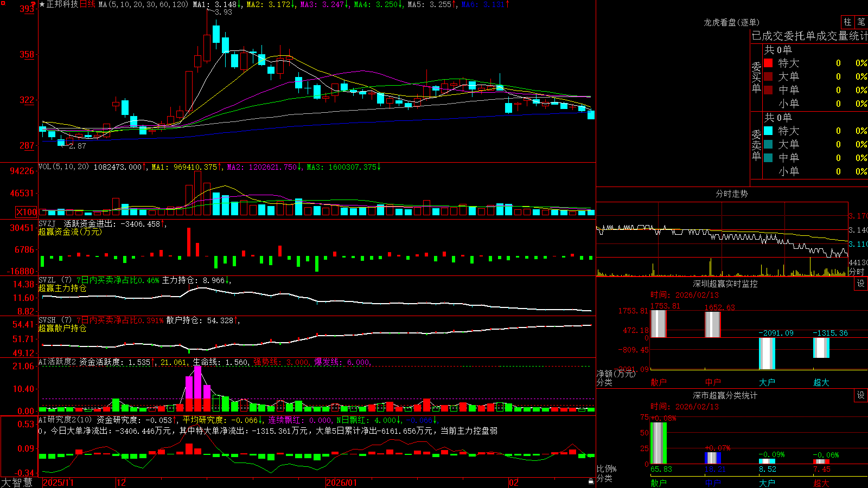Screen dimensions: 868x488
Task: Click the tall red SVZJ inflow bar
Action: tap(189, 242)
